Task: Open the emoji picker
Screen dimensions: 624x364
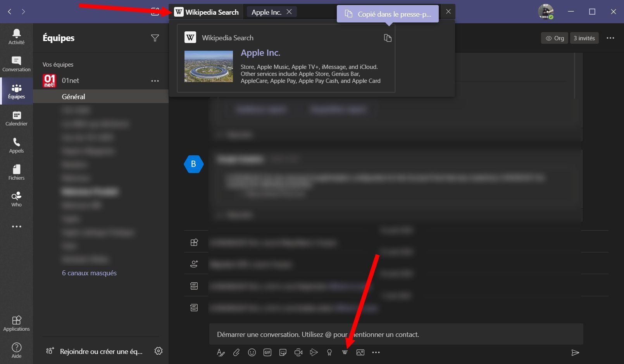Action: coord(252,352)
